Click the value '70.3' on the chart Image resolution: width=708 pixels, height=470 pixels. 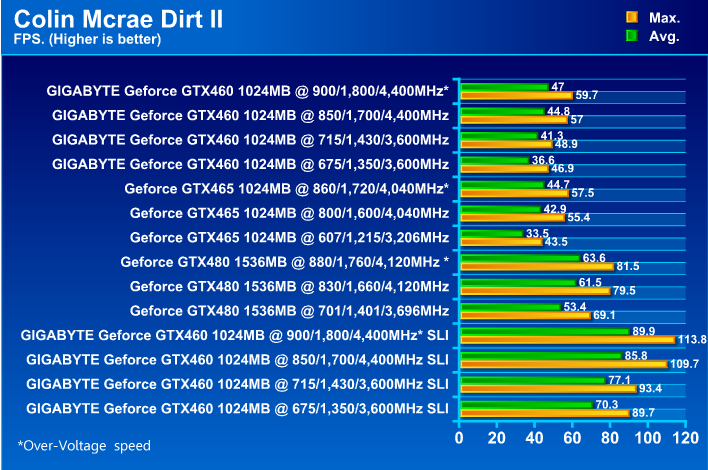pos(606,404)
